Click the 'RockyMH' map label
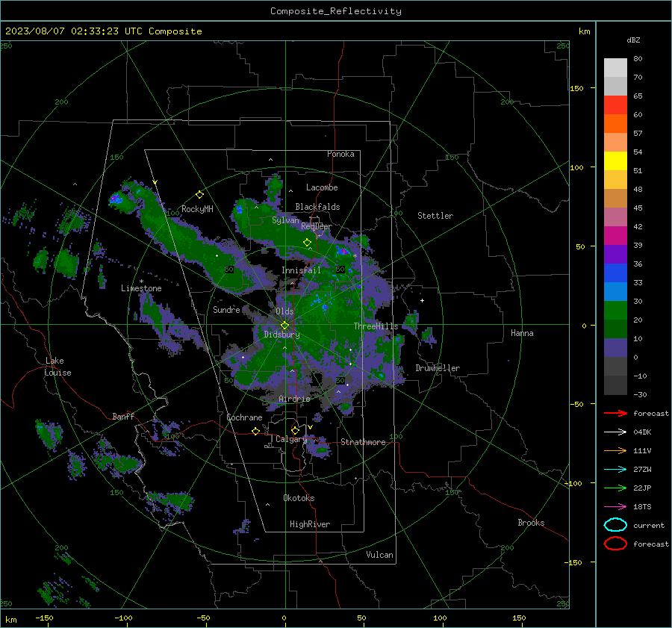 [x=197, y=209]
